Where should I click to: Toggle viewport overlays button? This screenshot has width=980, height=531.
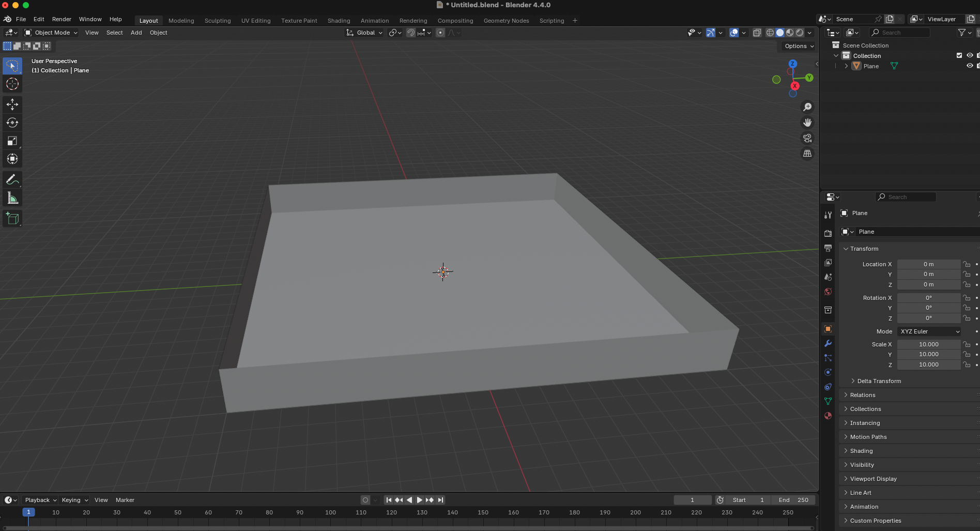pyautogui.click(x=734, y=33)
